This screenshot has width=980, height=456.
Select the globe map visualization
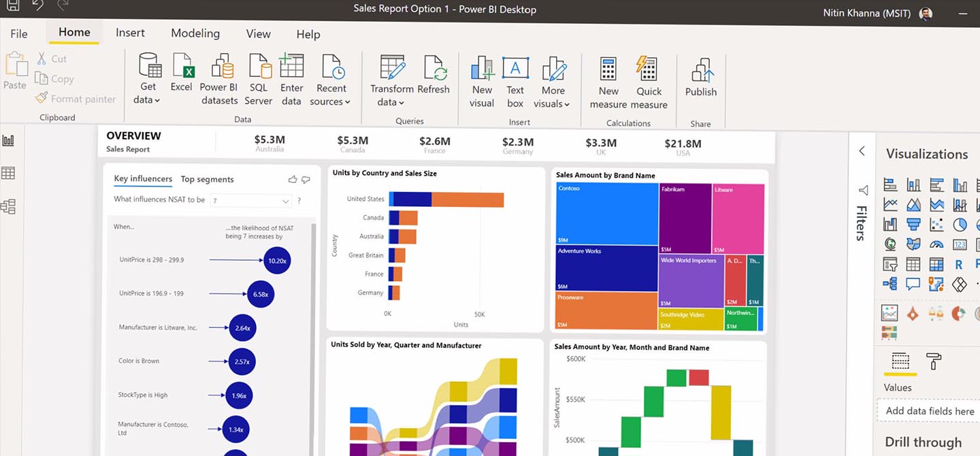890,244
